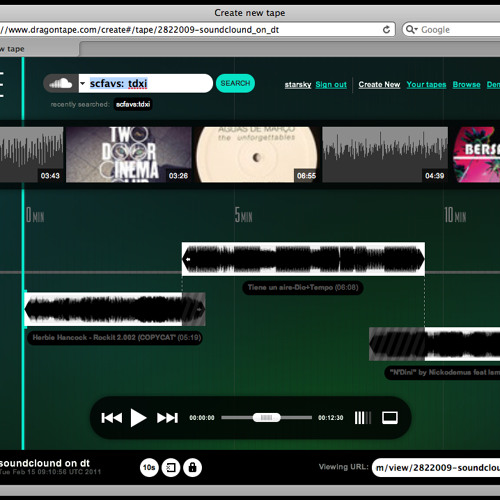Open the search source dropdown arrow

(x=83, y=83)
